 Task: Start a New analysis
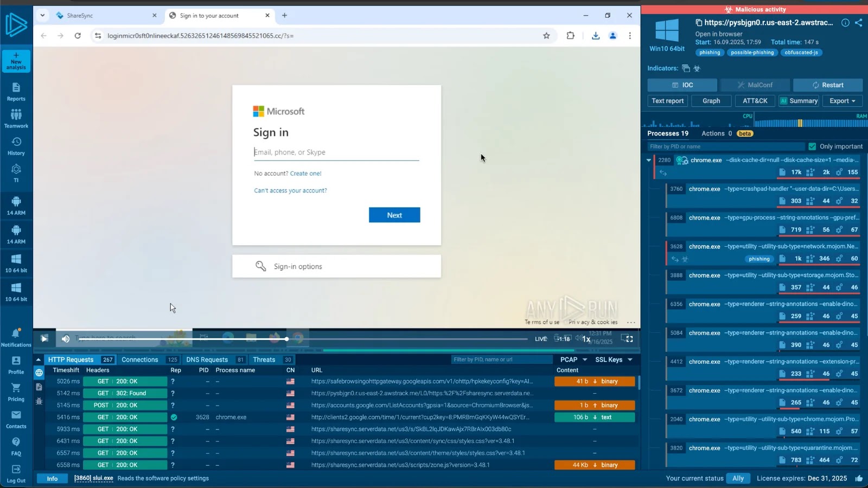[x=16, y=61]
